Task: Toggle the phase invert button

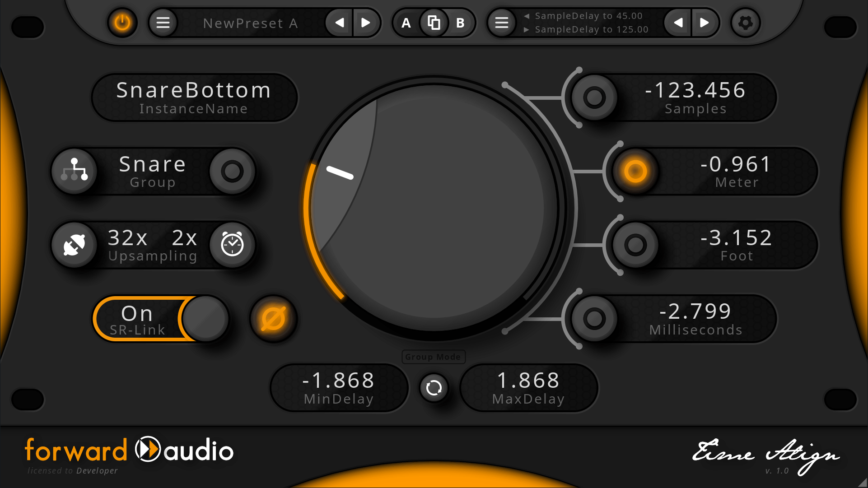Action: 273,319
